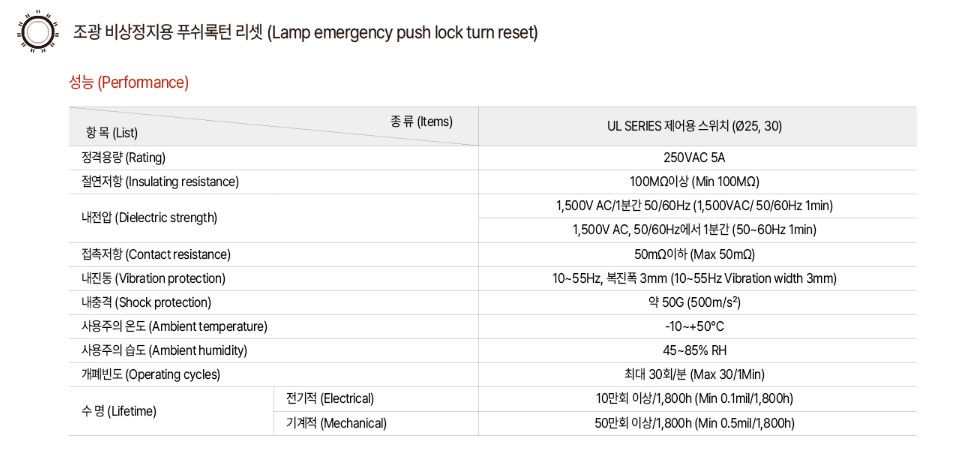The image size is (963, 458).
Task: Select the Mechanical lifetime value cell
Action: click(694, 424)
